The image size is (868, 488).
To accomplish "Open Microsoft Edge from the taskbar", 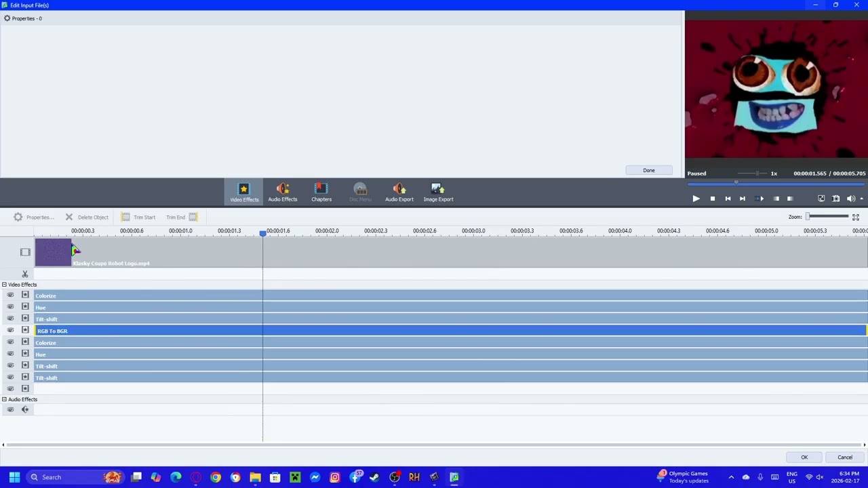I will point(176,477).
